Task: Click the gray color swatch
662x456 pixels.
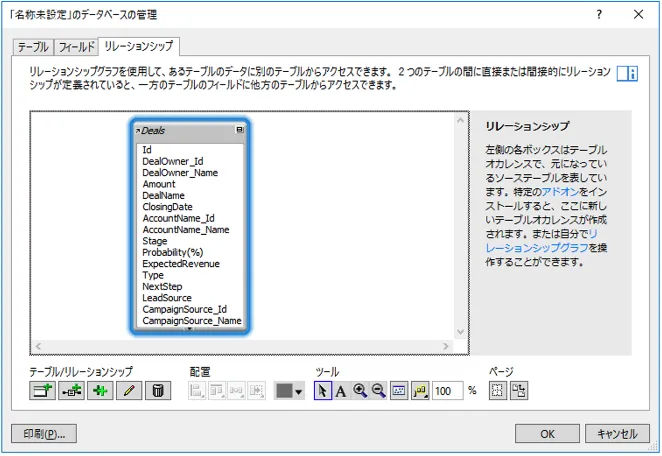Action: [284, 391]
